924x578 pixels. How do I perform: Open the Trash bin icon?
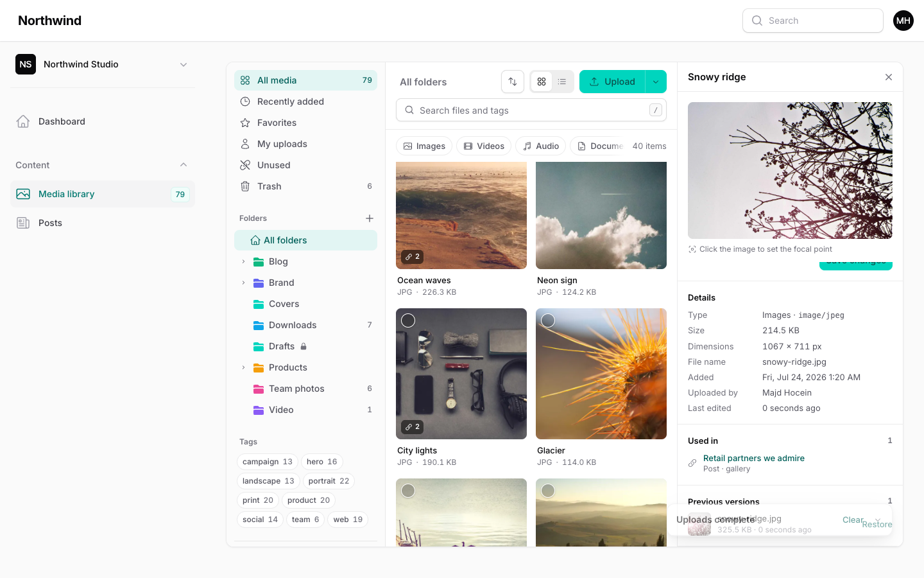pos(245,186)
